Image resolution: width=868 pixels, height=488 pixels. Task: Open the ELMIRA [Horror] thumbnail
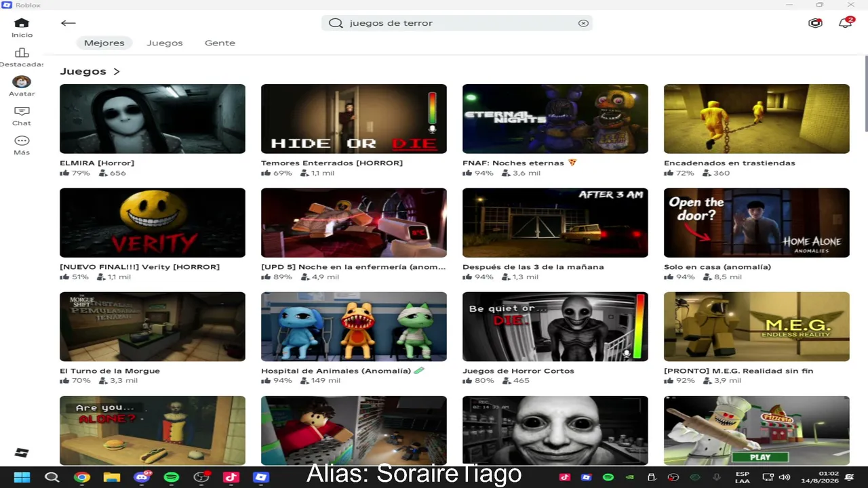[153, 119]
